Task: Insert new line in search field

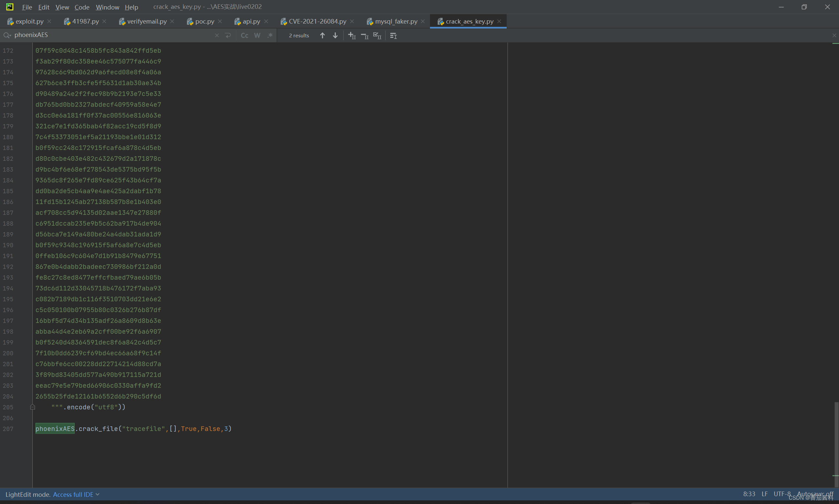Action: [x=228, y=35]
